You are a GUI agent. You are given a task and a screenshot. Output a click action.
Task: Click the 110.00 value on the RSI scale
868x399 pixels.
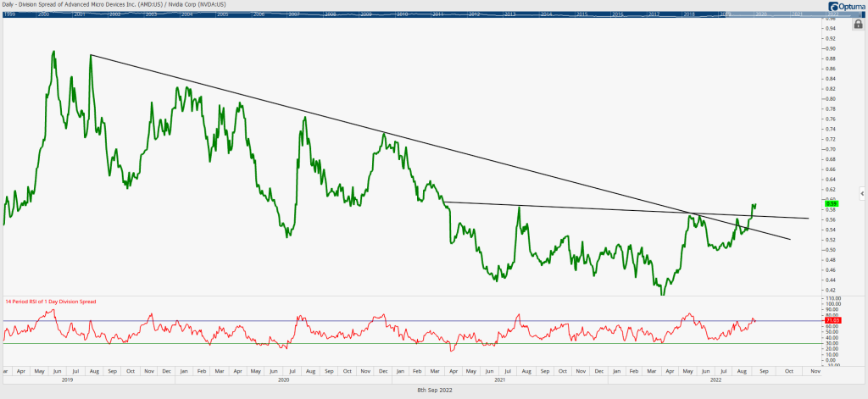832,298
